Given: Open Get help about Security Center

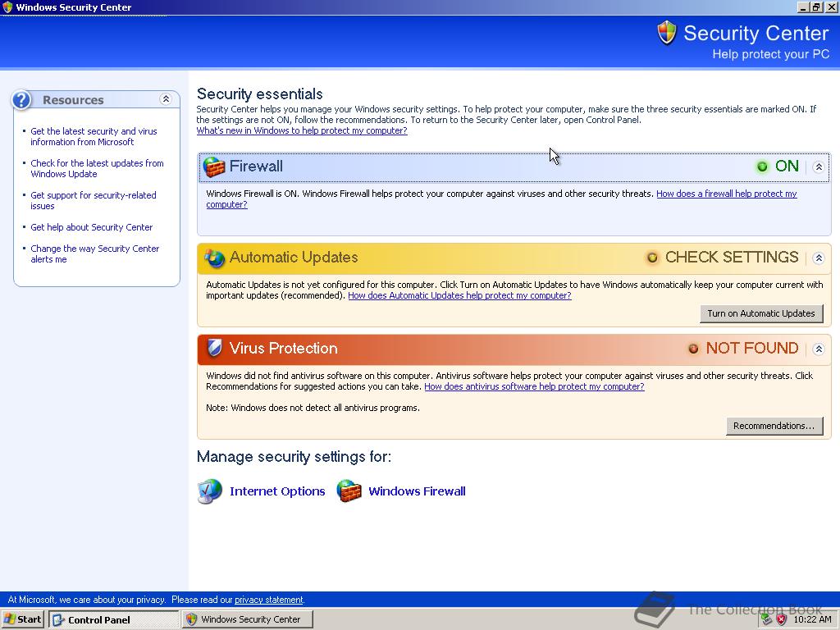Looking at the screenshot, I should coord(92,227).
